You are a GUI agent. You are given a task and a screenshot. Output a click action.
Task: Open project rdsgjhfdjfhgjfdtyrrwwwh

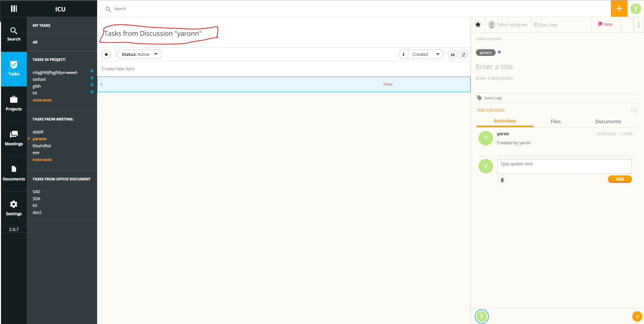(x=55, y=72)
